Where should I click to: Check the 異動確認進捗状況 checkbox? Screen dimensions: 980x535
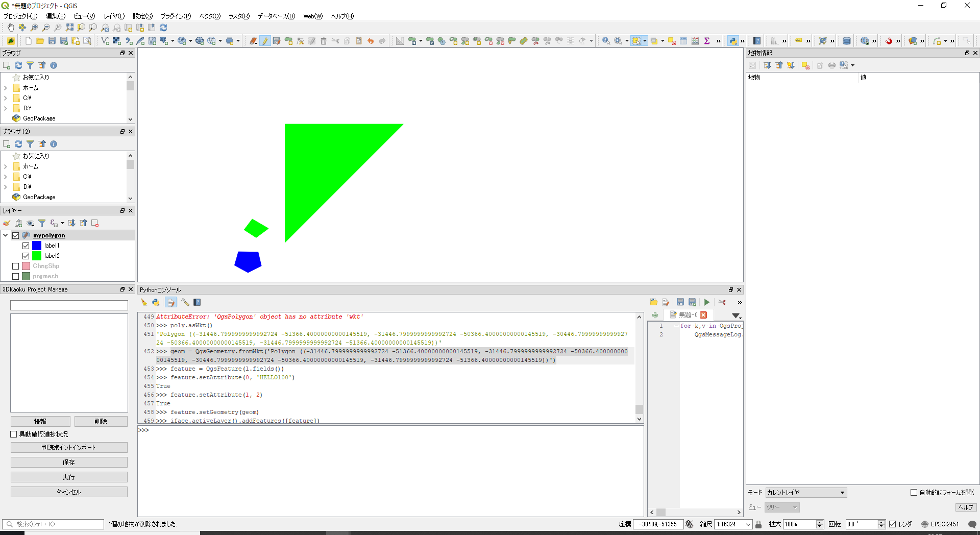click(14, 434)
